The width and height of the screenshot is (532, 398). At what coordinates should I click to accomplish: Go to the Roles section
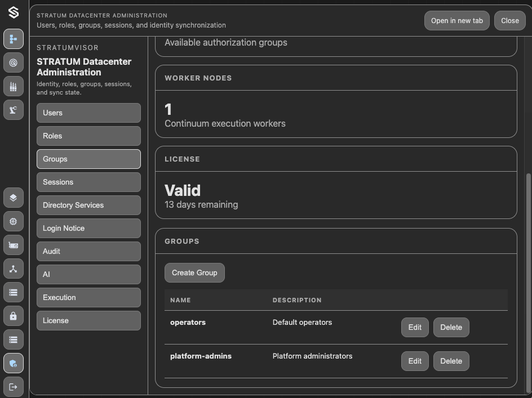(x=88, y=136)
